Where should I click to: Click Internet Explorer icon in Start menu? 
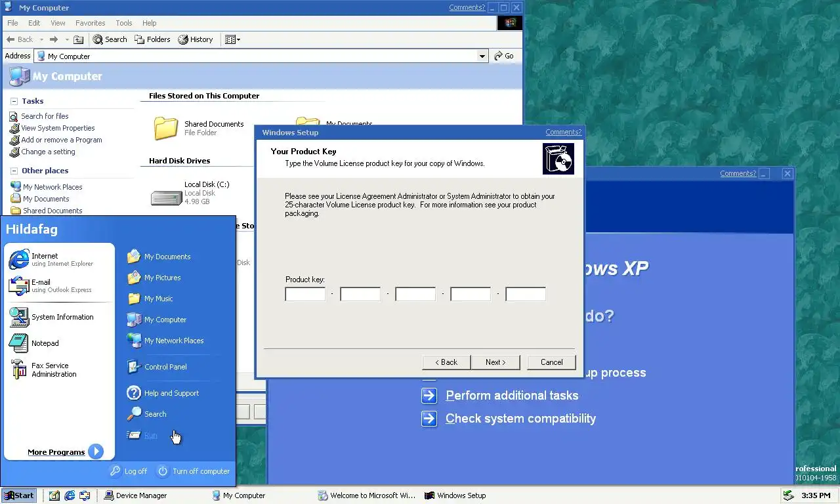tap(18, 260)
